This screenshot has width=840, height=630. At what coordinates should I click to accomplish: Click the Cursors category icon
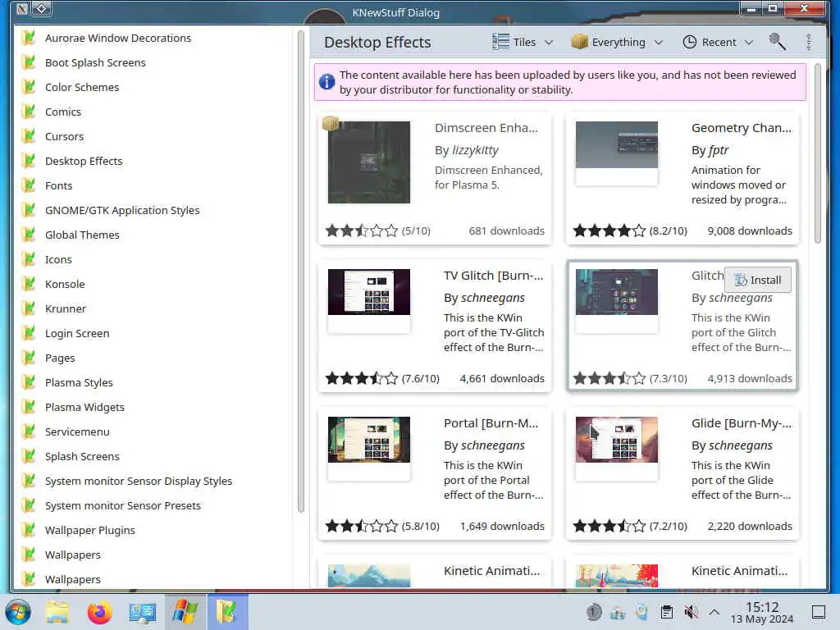coord(29,137)
